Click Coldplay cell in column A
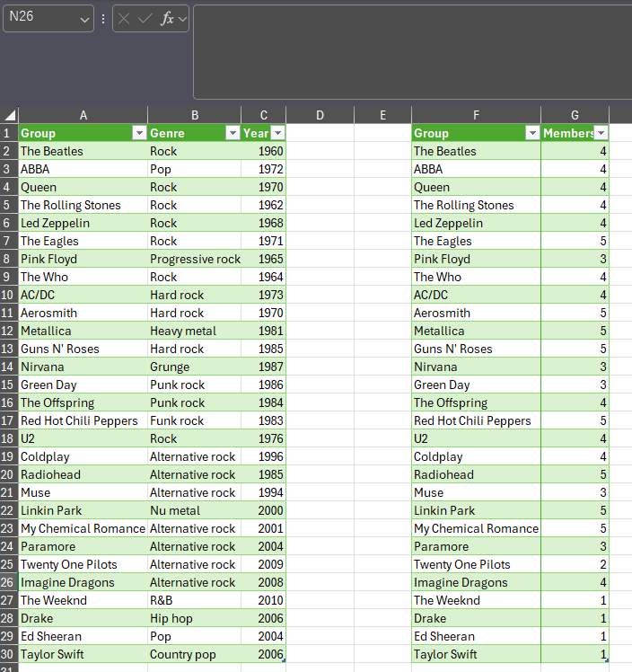Screen dimensions: 632x672 tap(83, 457)
